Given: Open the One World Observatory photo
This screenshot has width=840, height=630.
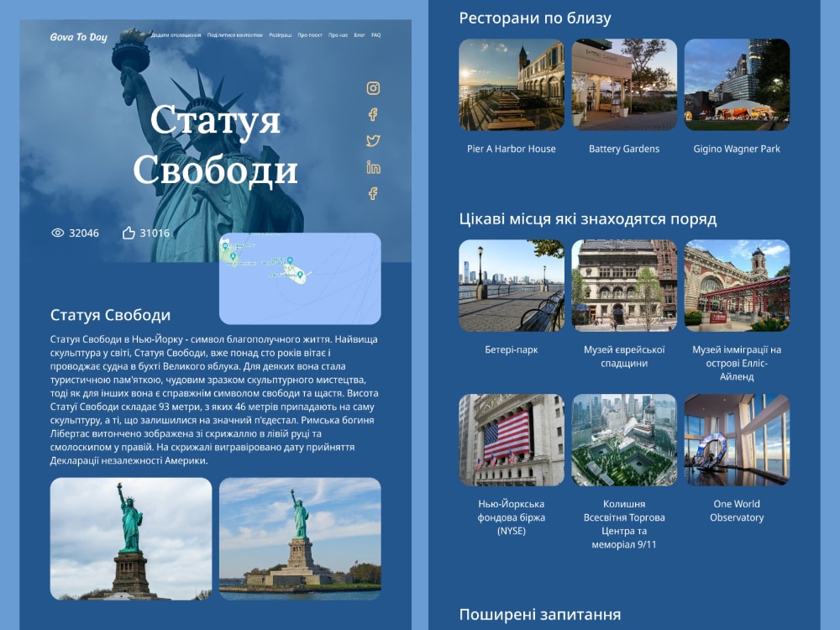Looking at the screenshot, I should click(738, 440).
